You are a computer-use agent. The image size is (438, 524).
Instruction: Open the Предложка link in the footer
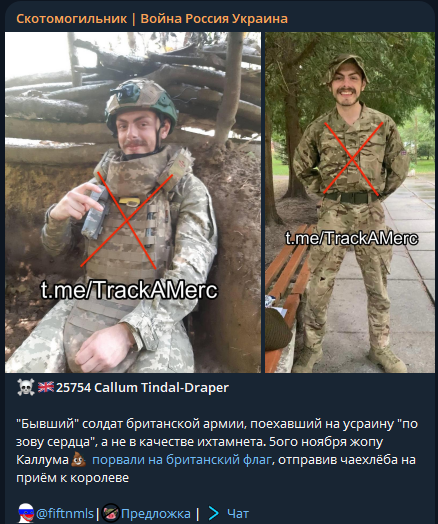(156, 514)
